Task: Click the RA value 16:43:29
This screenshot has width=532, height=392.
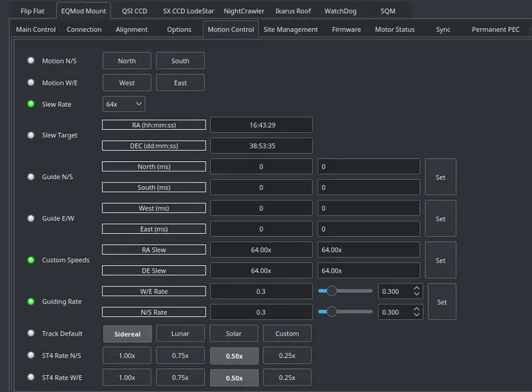Action: 262,125
